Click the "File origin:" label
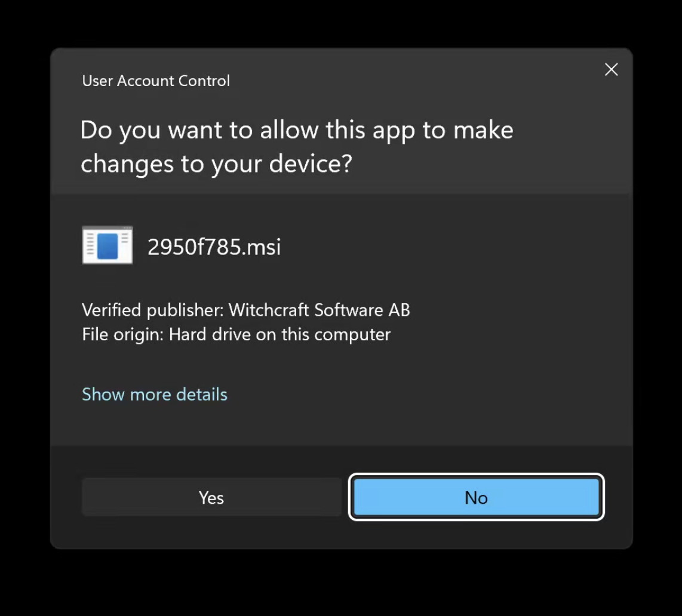The height and width of the screenshot is (616, 682). click(122, 334)
